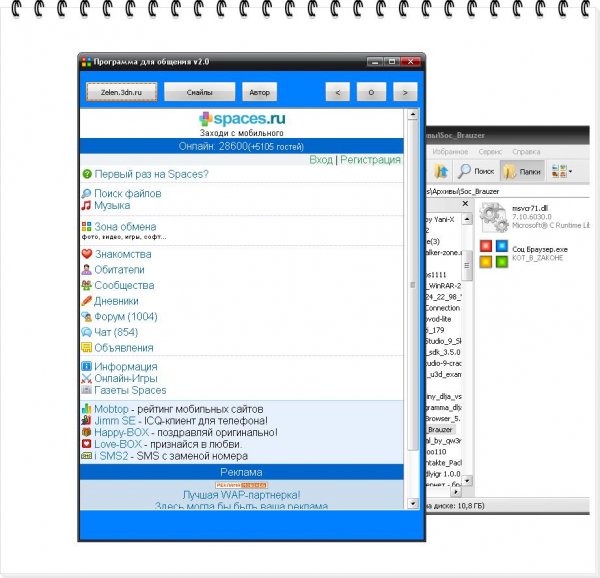Screen dimensions: 600x578
Task: Click the spaces.ru logo
Action: coord(242,119)
